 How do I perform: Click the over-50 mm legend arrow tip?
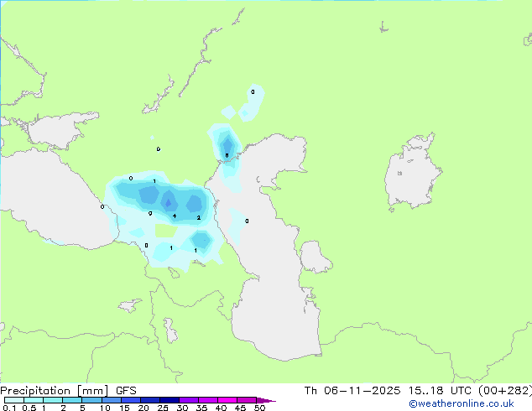pos(266,400)
